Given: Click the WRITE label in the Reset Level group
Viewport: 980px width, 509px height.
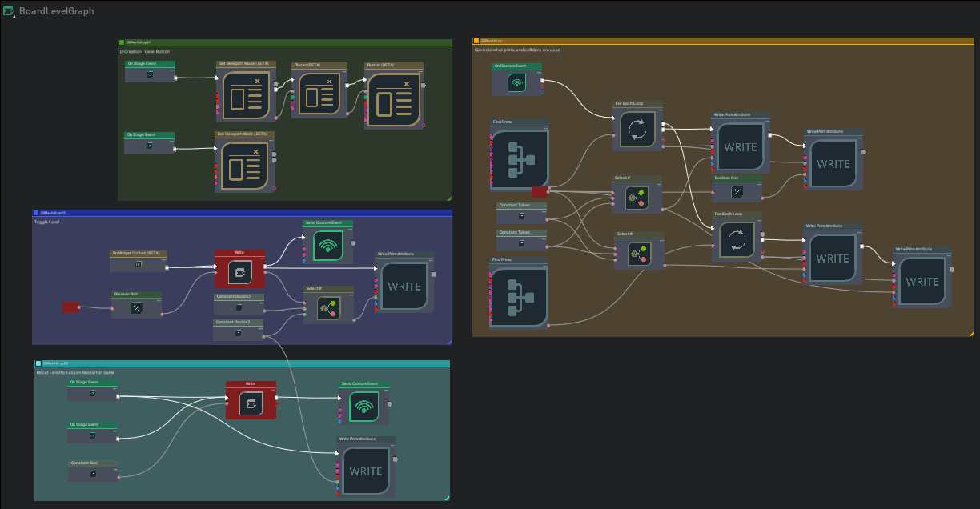Looking at the screenshot, I should pos(365,471).
